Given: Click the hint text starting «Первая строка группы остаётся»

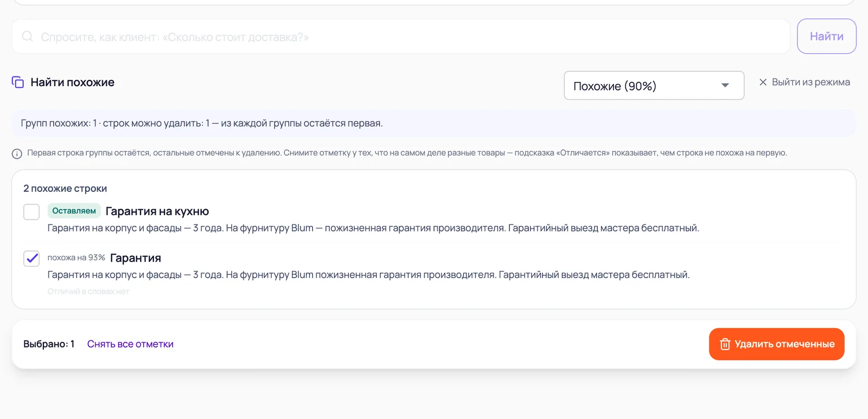Looking at the screenshot, I should point(407,153).
